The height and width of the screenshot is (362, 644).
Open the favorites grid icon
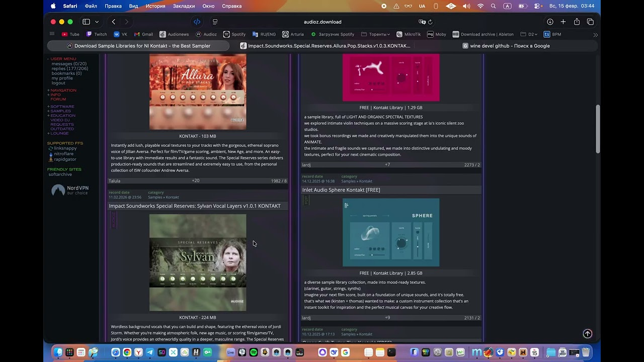click(x=52, y=34)
